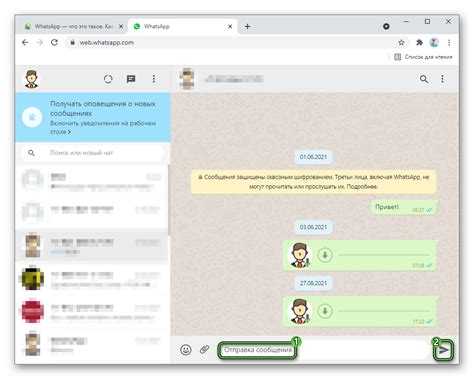Click the 27.06.2021 date label
Viewport: 474px width, 379px height.
click(x=313, y=283)
